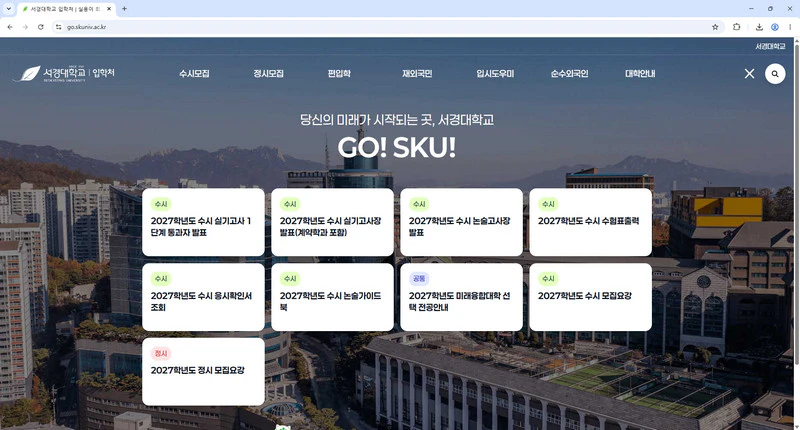Open the tab search dropdown arrow

point(9,9)
